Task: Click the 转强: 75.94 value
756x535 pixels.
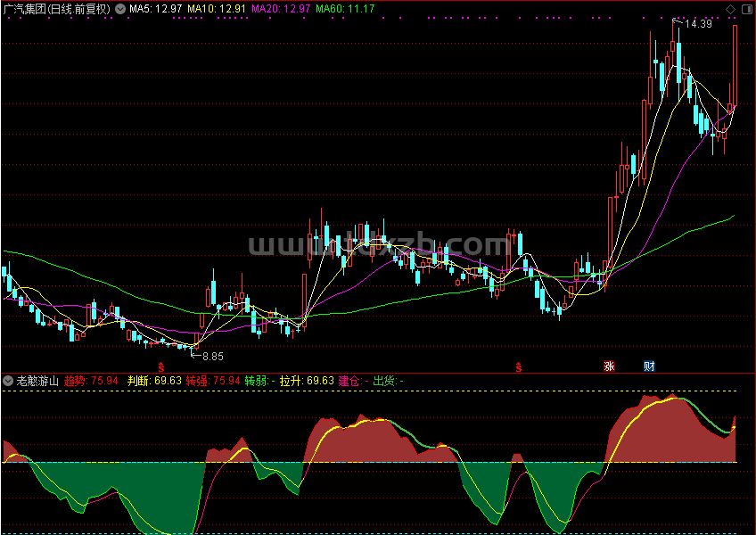Action: tap(213, 381)
